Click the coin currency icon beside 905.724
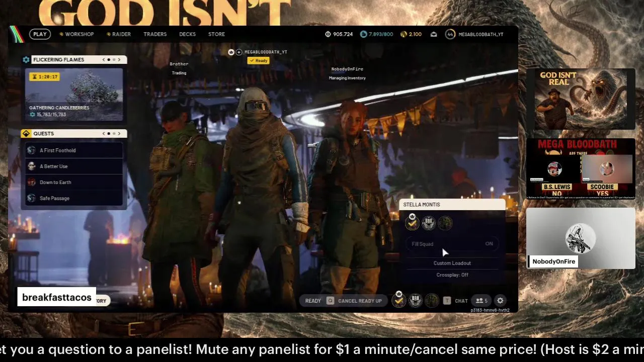Viewport: 644px width, 362px height. [x=328, y=34]
